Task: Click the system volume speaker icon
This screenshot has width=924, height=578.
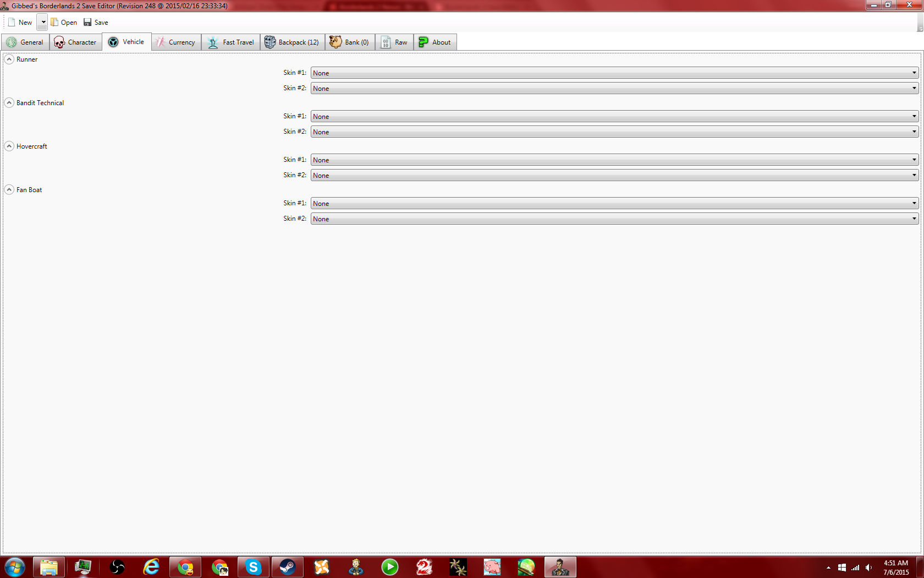Action: pyautogui.click(x=868, y=568)
